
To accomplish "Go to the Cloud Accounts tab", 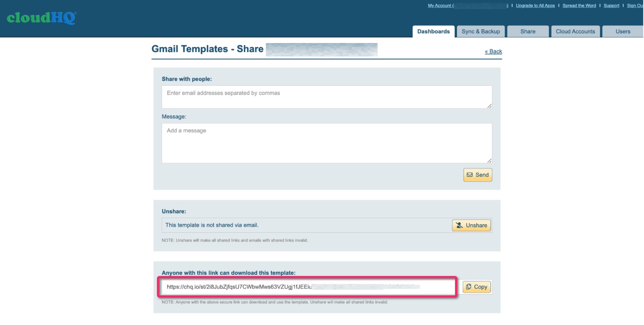I will tap(575, 32).
